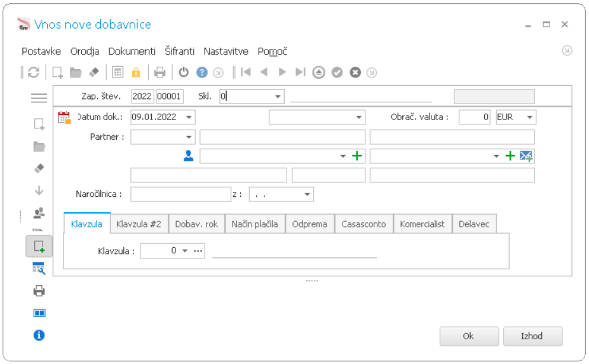This screenshot has height=364, width=589.
Task: Click the sidebar eraser icon
Action: click(39, 168)
